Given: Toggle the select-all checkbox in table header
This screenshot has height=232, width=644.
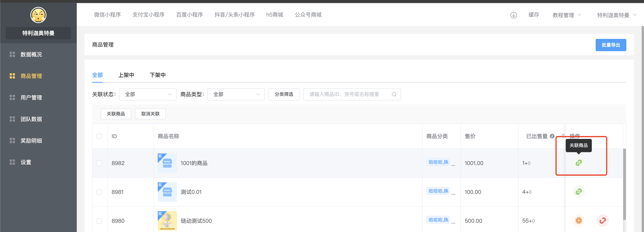Looking at the screenshot, I should pos(99,136).
